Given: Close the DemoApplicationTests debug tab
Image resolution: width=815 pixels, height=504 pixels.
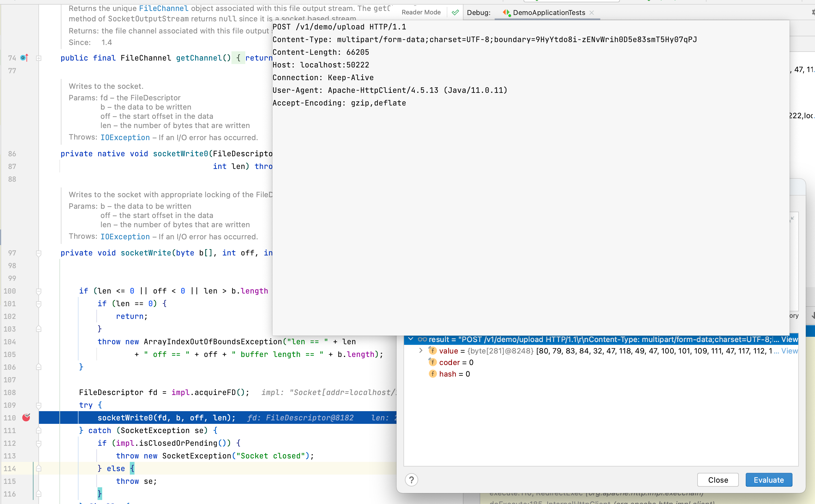Looking at the screenshot, I should point(592,13).
